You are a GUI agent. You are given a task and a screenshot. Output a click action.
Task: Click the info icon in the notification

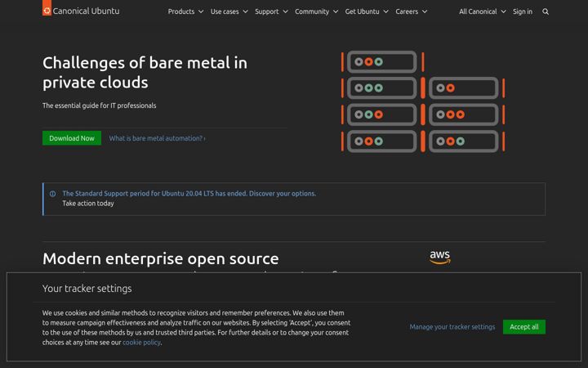point(53,194)
